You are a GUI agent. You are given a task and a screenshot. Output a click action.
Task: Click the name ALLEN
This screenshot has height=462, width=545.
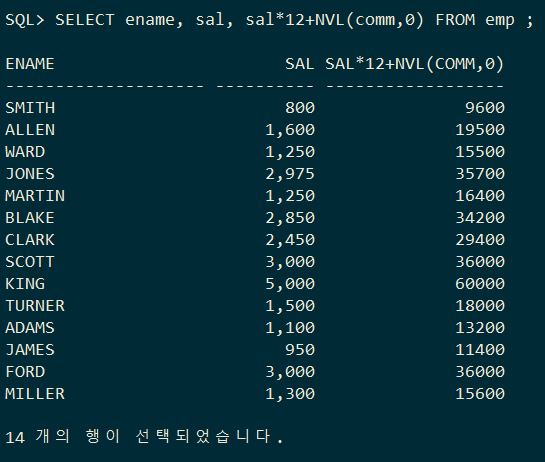pos(30,130)
